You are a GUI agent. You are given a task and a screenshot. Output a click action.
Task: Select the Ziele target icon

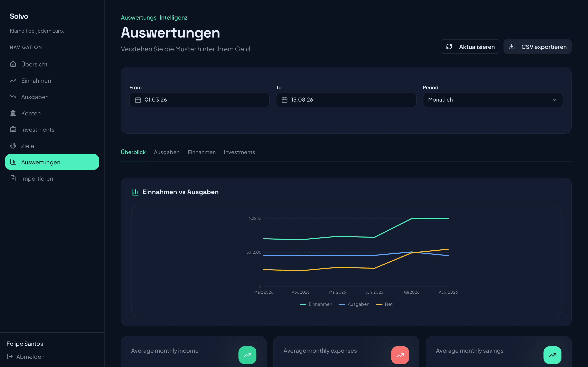click(13, 146)
